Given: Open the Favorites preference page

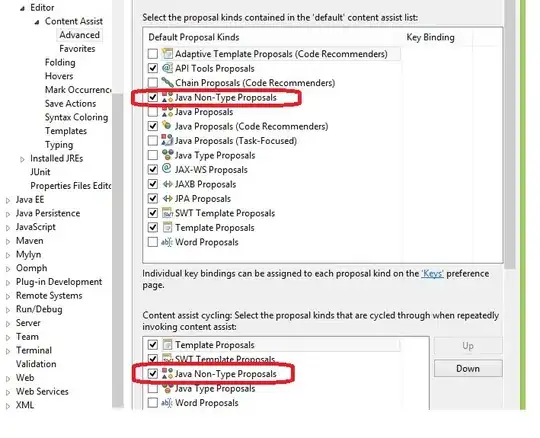Looking at the screenshot, I should tap(77, 49).
